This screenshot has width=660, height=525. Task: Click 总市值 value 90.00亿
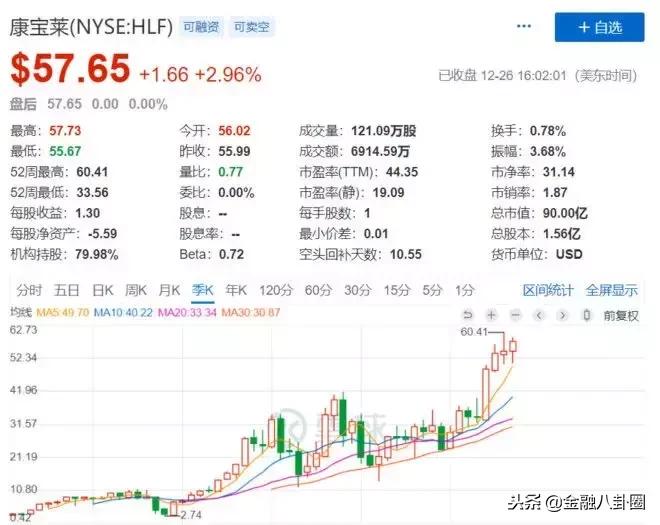tap(565, 213)
